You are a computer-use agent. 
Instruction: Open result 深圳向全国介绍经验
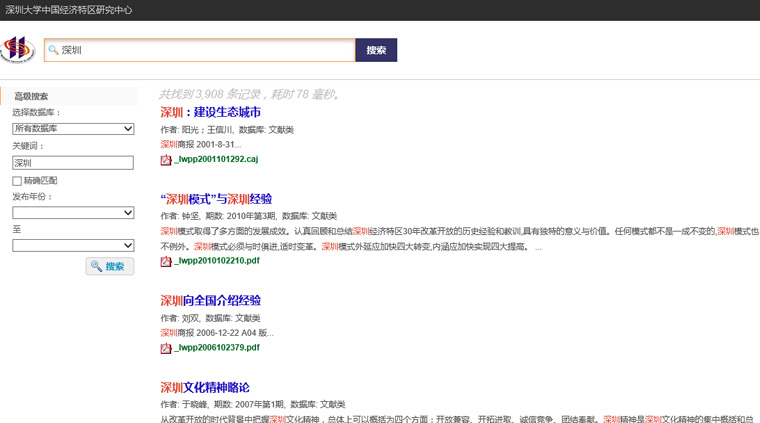(210, 300)
